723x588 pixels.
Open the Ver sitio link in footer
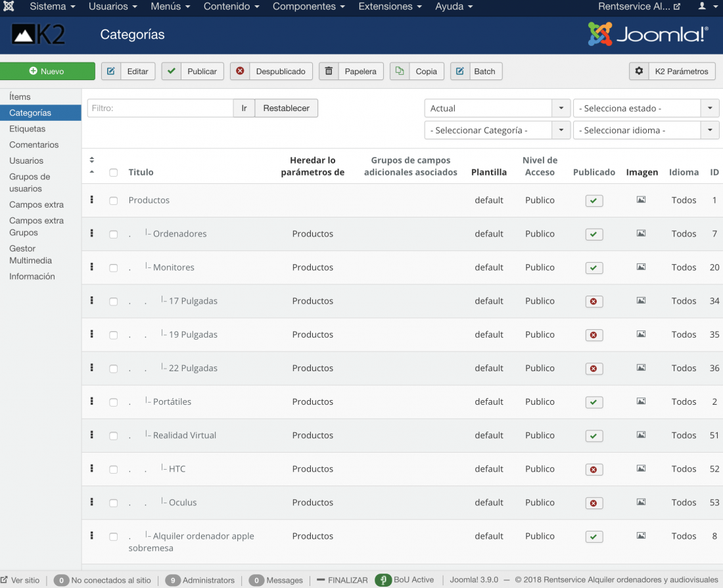(20, 580)
